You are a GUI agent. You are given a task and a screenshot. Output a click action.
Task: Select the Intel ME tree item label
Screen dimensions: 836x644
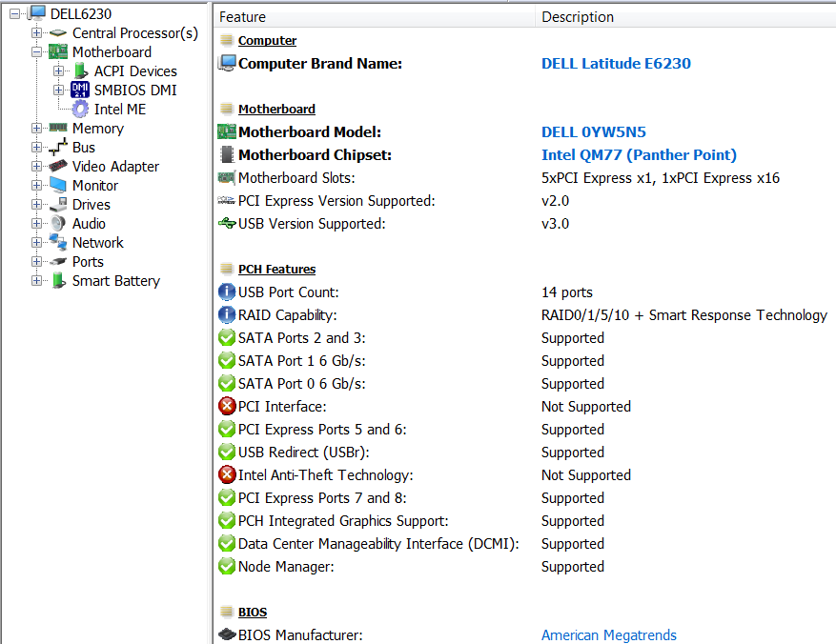click(x=120, y=110)
